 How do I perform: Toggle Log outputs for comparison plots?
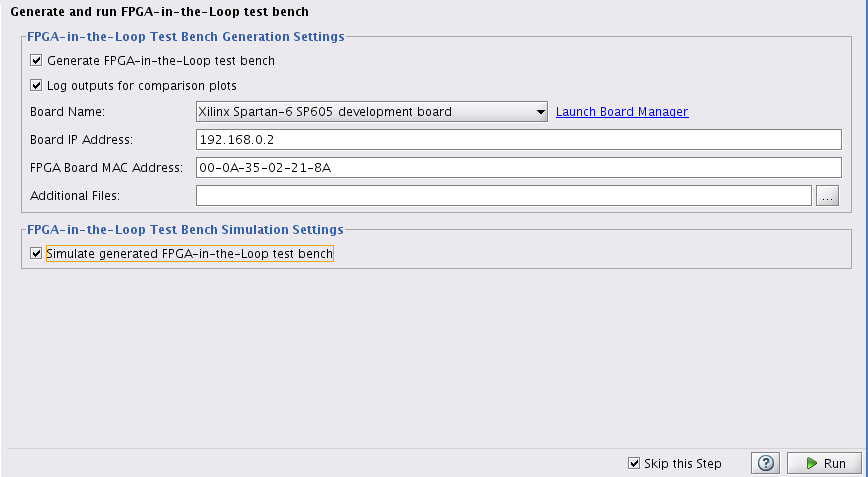click(37, 86)
